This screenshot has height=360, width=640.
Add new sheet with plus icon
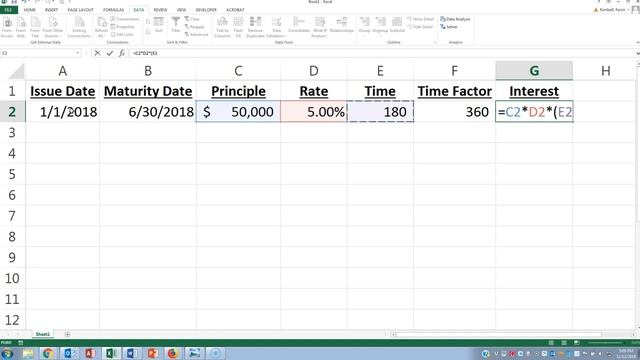coord(67,334)
